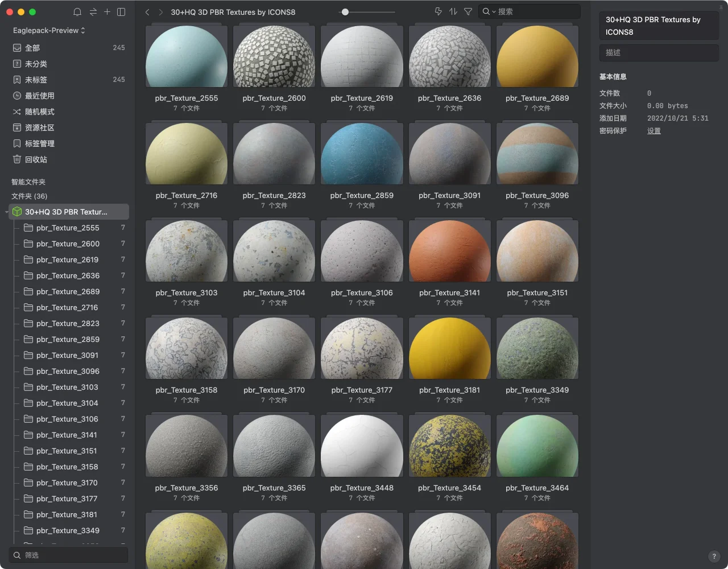Select 全部 in the sidebar

pyautogui.click(x=69, y=48)
